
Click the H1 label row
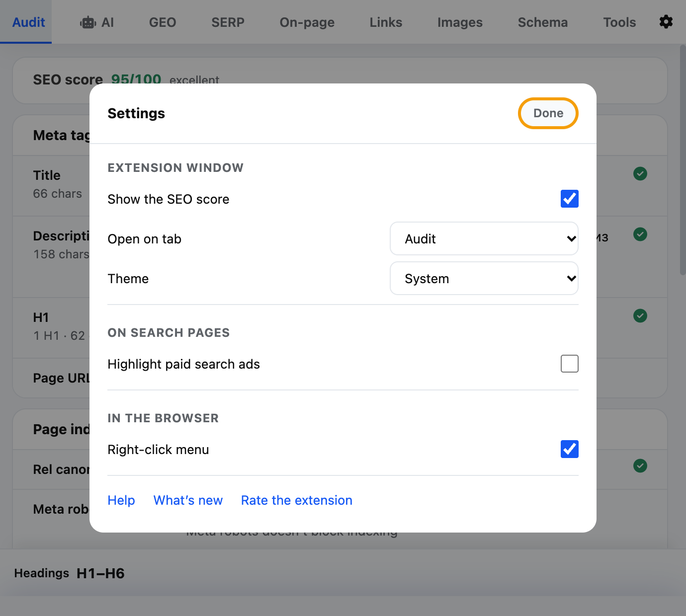pos(41,317)
